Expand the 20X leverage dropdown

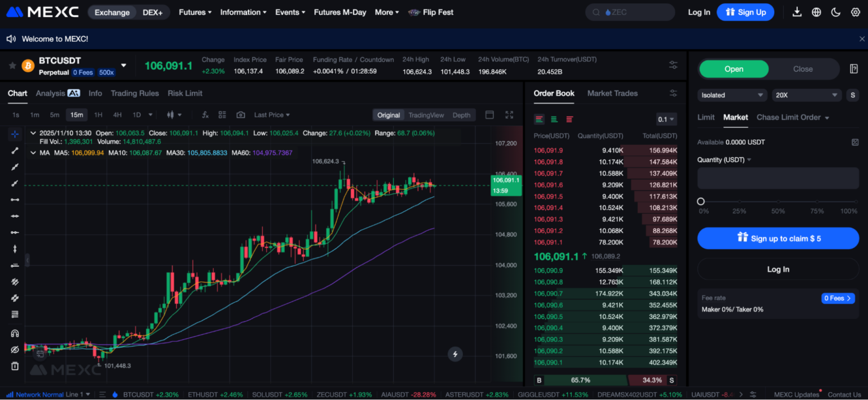click(806, 95)
